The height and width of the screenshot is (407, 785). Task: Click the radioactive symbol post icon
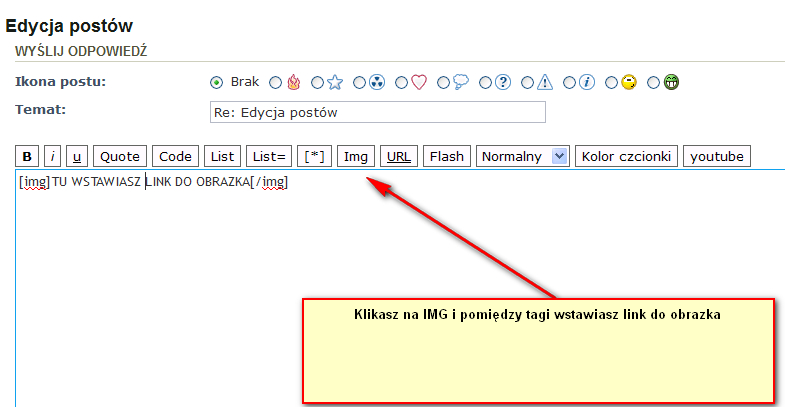tap(377, 82)
